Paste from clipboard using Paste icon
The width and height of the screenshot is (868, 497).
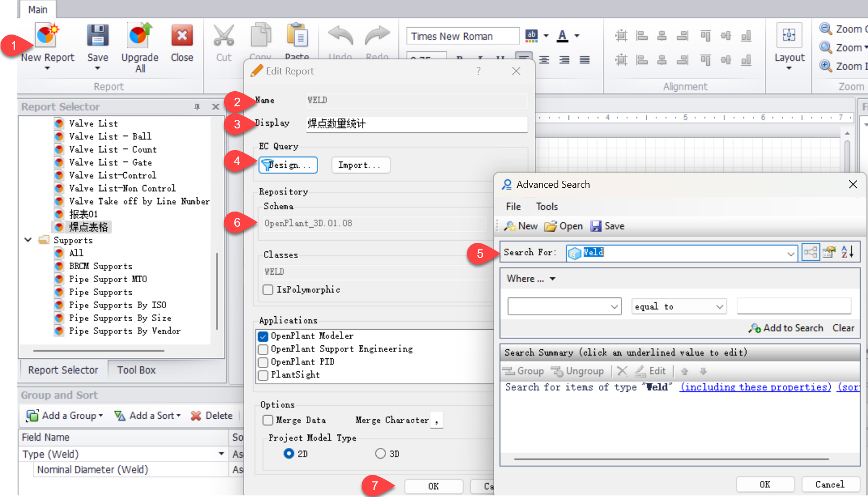click(x=297, y=35)
